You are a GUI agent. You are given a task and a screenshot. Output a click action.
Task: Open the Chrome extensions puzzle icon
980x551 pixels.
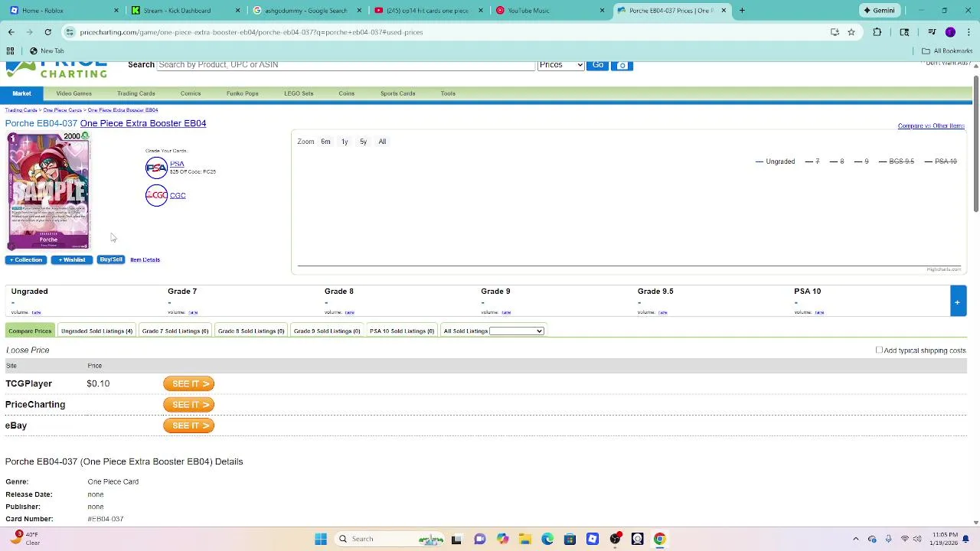877,32
